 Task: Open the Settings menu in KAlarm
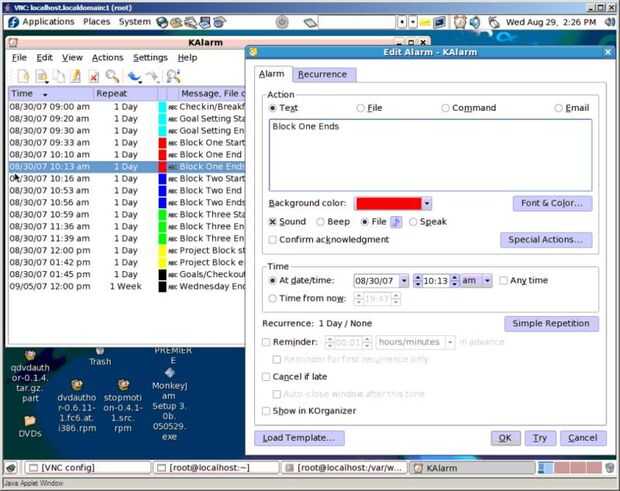[150, 58]
